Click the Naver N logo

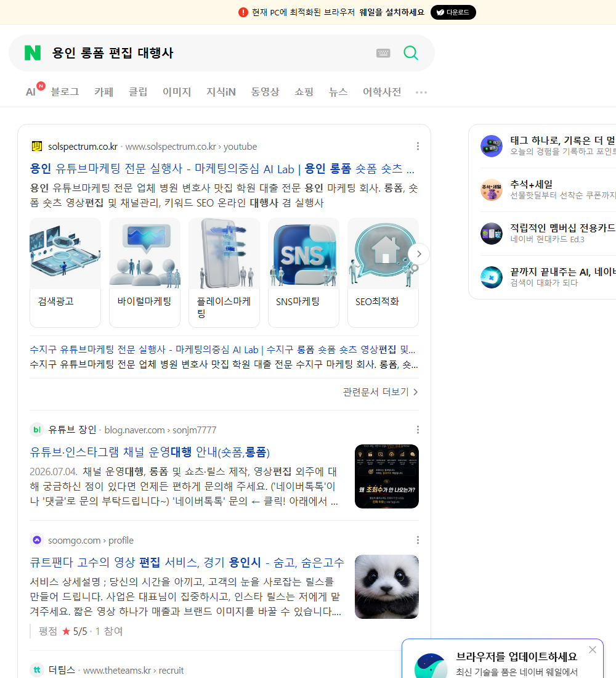(33, 53)
